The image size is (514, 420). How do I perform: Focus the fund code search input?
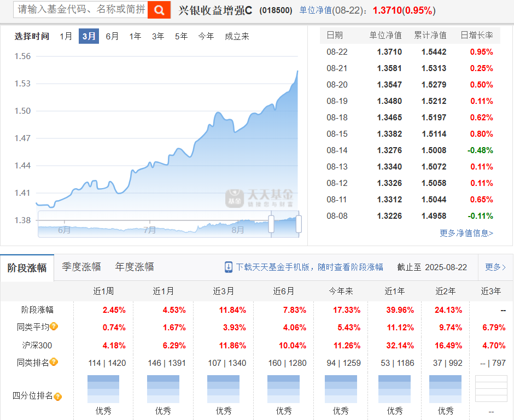pos(80,9)
